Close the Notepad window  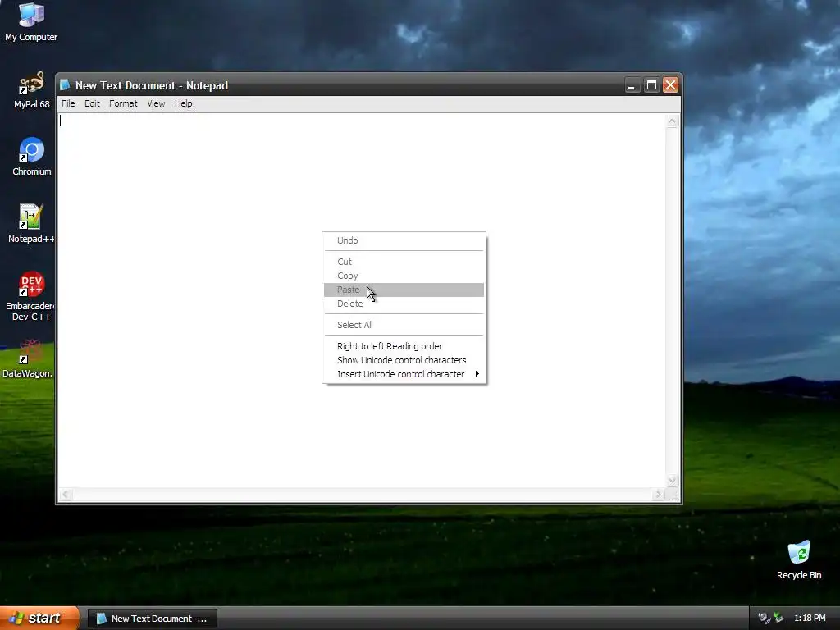[x=671, y=85]
